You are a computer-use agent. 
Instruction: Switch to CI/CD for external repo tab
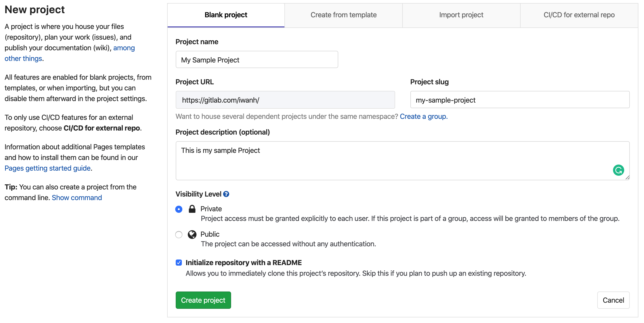coord(579,15)
